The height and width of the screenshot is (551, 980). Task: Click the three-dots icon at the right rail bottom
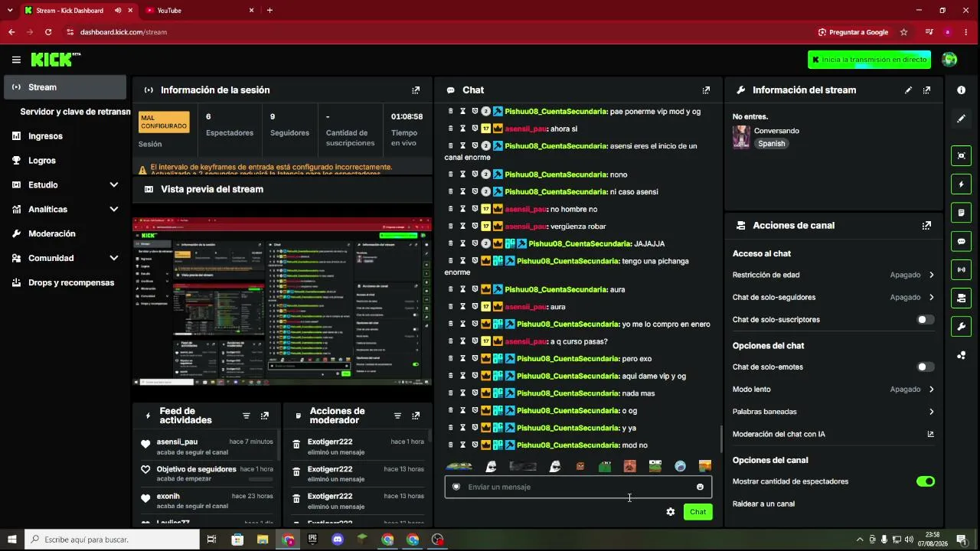[x=962, y=355]
